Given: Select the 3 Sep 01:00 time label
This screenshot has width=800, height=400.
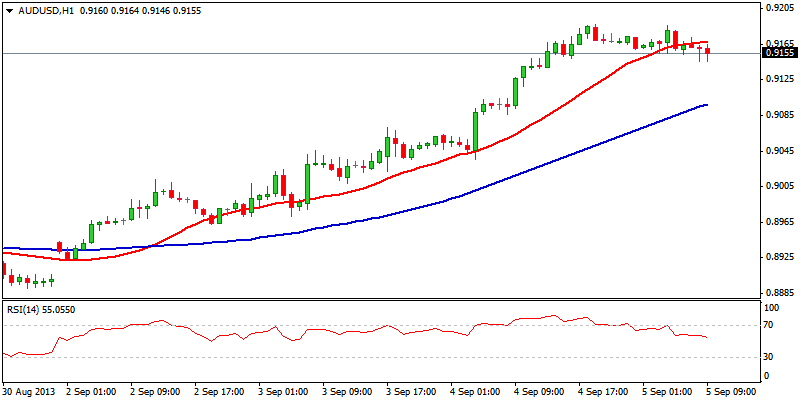Looking at the screenshot, I should [x=283, y=392].
